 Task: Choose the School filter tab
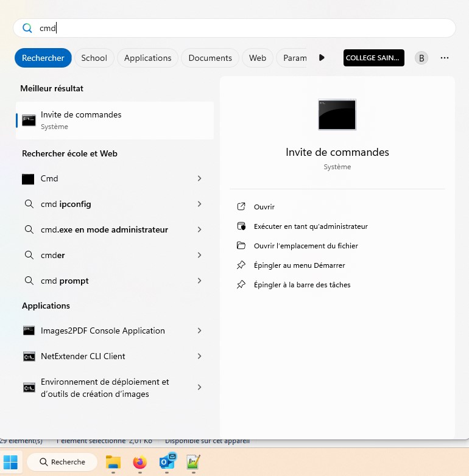click(94, 58)
